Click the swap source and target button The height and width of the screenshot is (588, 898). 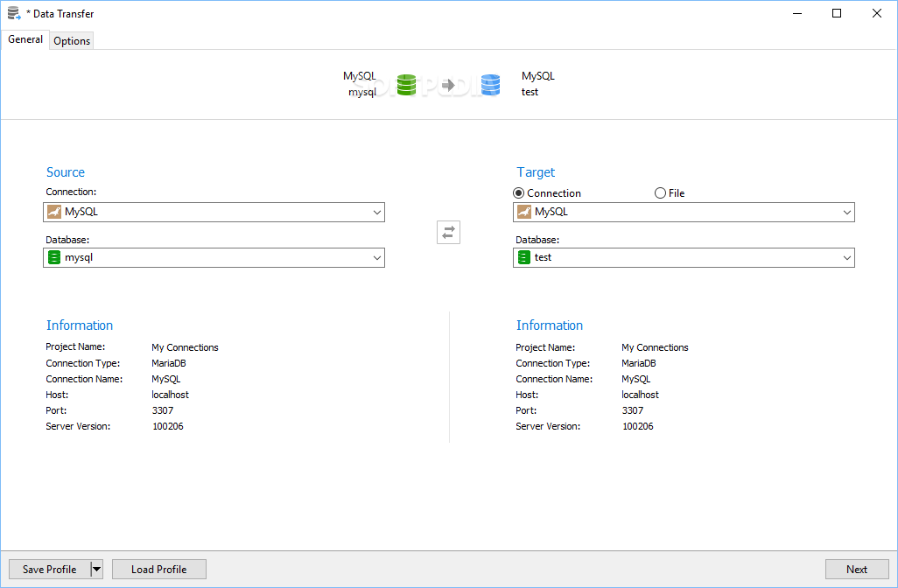(448, 233)
